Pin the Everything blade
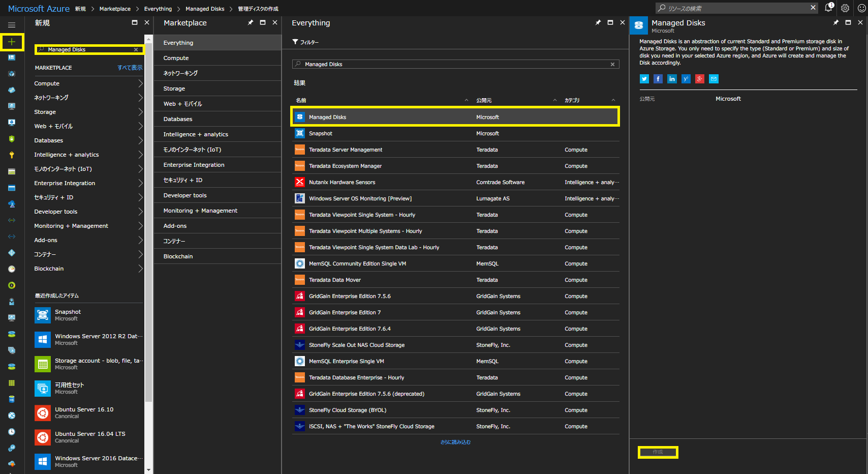This screenshot has width=868, height=474. [x=598, y=22]
